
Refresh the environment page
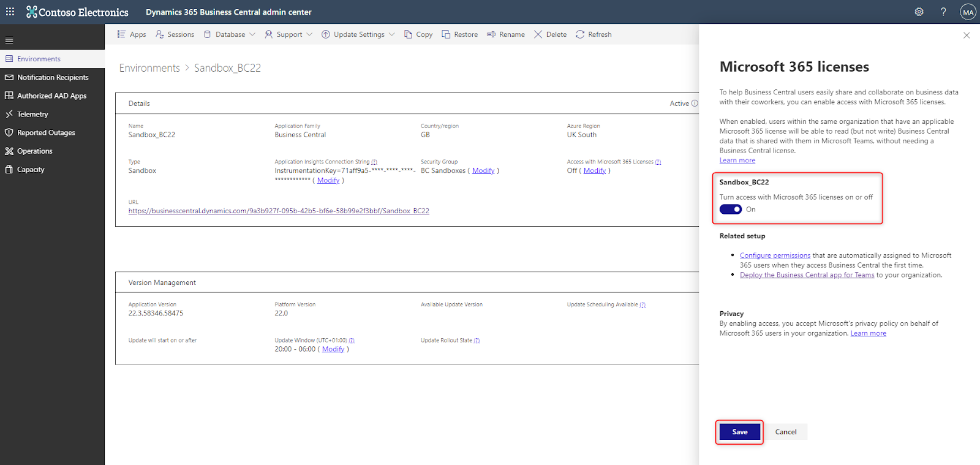pos(594,34)
